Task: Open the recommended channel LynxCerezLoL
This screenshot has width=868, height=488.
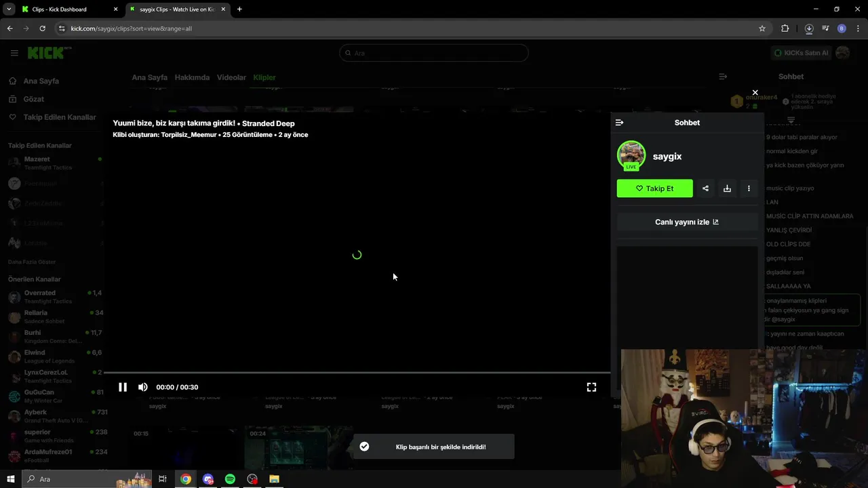Action: 54,376
